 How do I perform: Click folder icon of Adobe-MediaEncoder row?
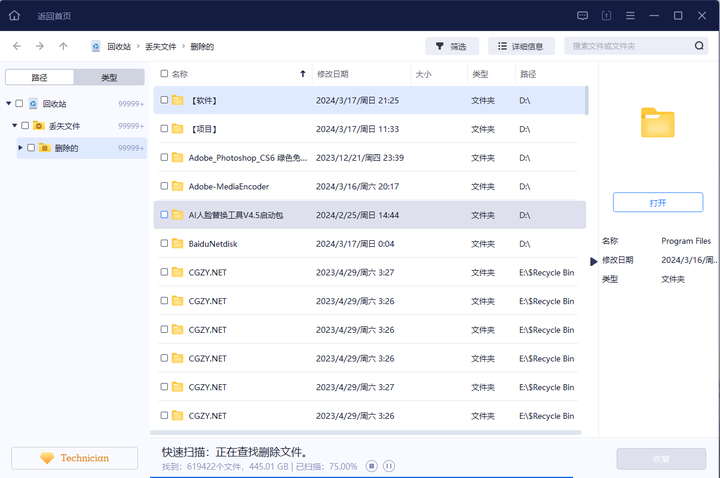pos(178,186)
